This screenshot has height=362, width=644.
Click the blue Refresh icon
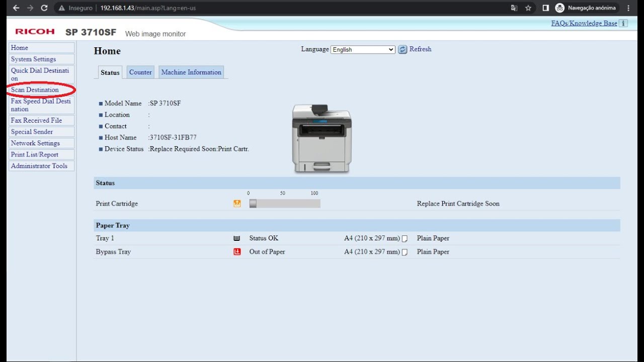pyautogui.click(x=403, y=49)
